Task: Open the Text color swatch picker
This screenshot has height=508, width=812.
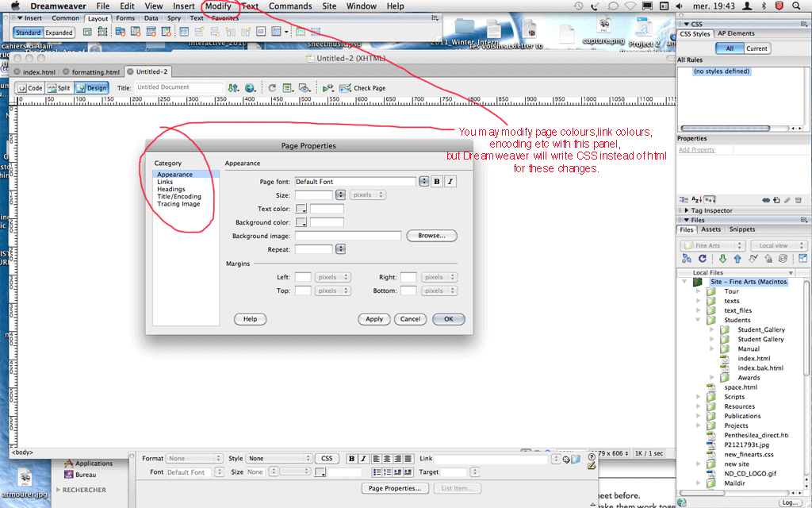Action: pos(301,209)
